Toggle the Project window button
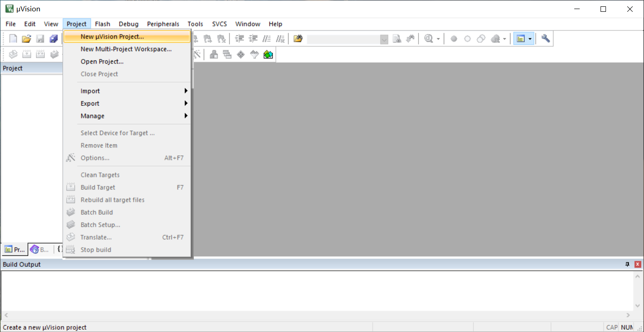The image size is (644, 332). coord(520,39)
